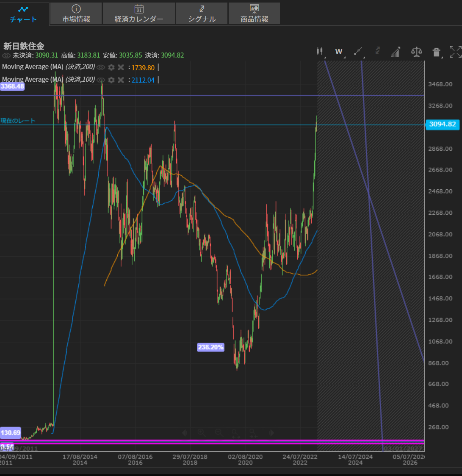Image resolution: width=462 pixels, height=476 pixels.
Task: Open the 経済カレンダー tab
Action: tap(139, 14)
